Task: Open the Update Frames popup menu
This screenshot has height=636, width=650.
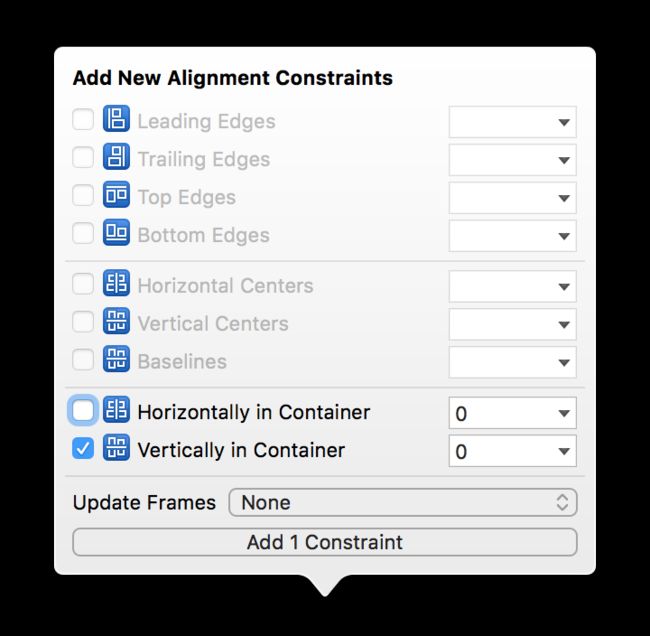Action: [x=403, y=502]
